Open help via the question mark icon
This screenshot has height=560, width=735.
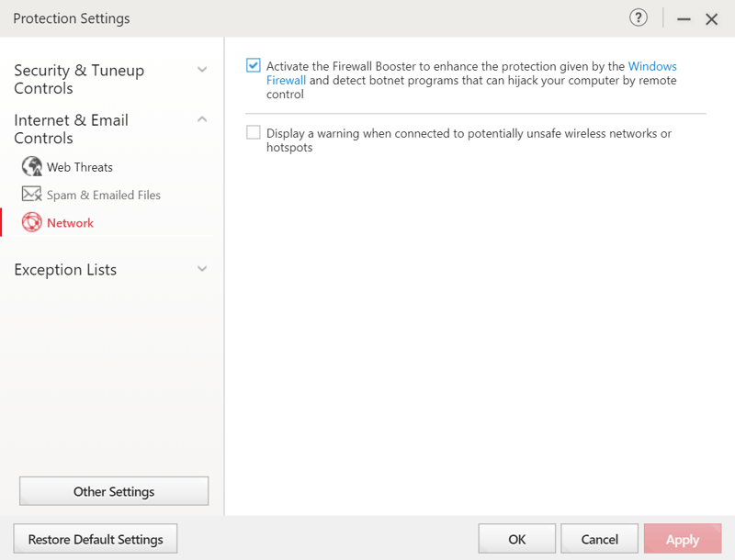(x=638, y=17)
